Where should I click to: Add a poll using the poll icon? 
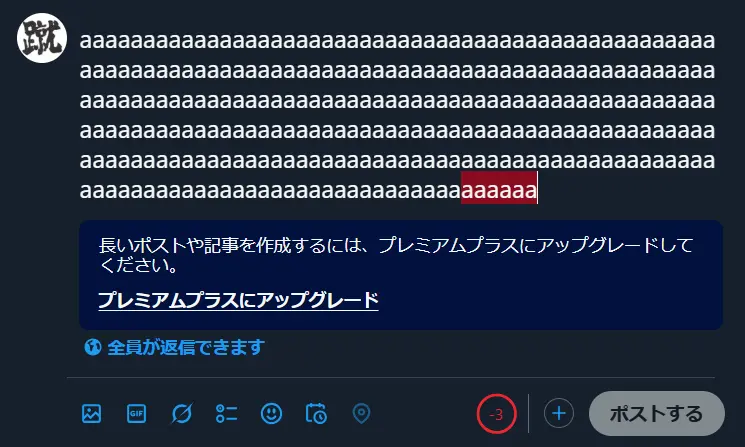pos(227,413)
